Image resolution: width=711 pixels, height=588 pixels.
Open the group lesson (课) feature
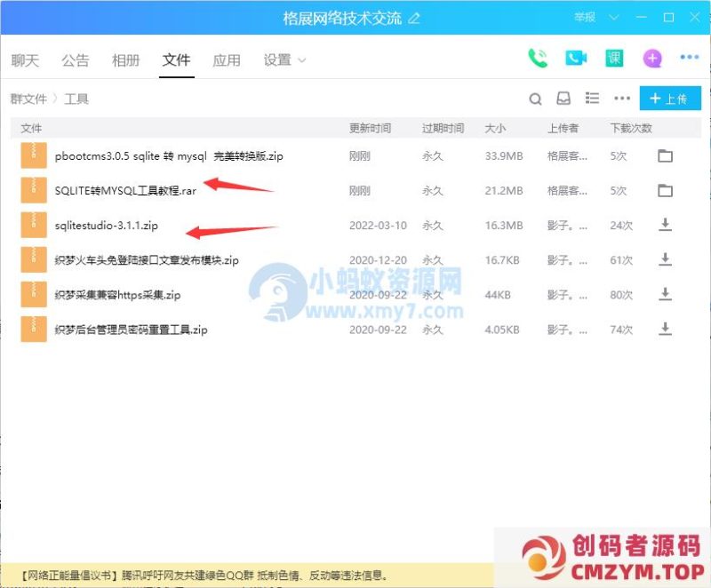[x=613, y=57]
